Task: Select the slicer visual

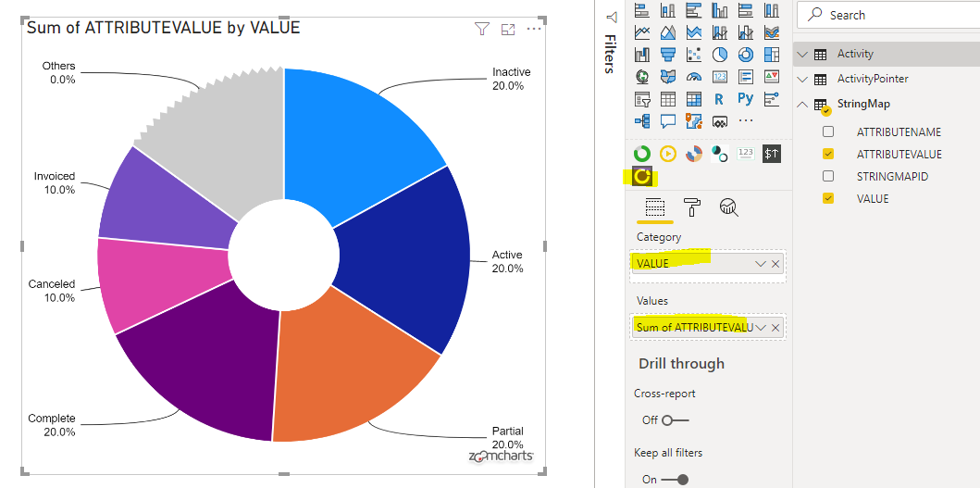Action: [642, 99]
